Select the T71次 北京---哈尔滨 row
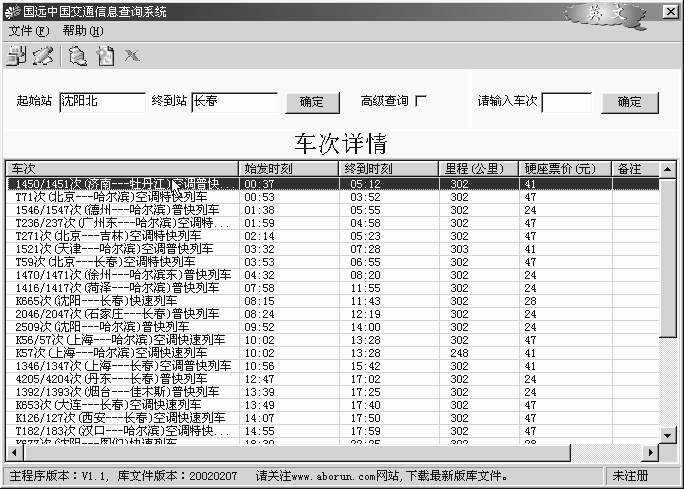This screenshot has width=684, height=489. (332, 197)
